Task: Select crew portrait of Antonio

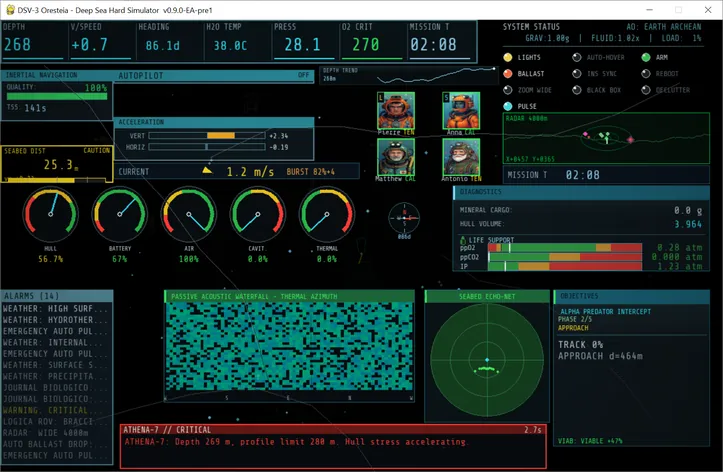Action: 461,157
